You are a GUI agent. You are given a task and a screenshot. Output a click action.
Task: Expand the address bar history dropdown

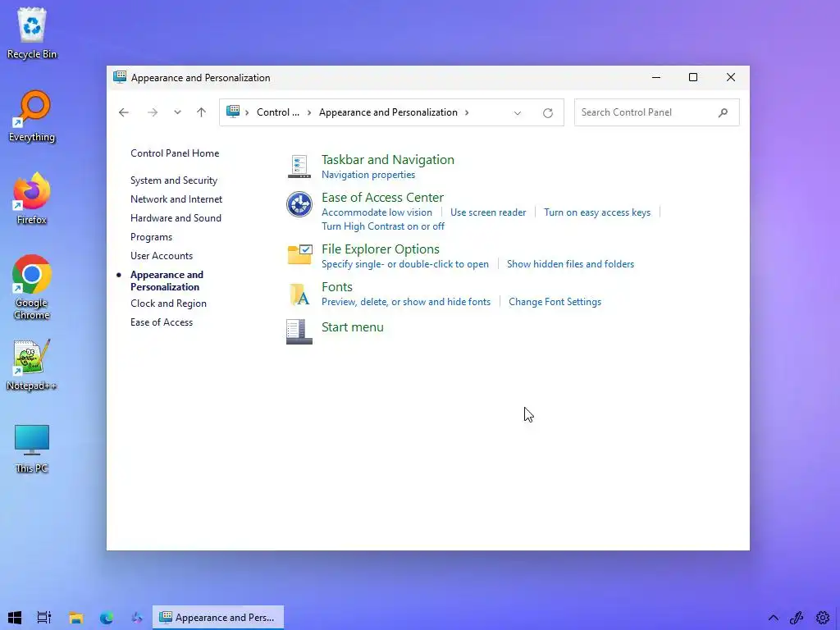(x=518, y=113)
